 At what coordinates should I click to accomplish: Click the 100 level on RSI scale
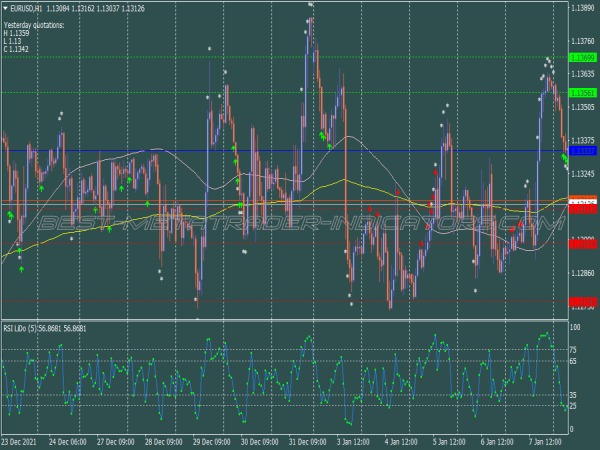[574, 327]
